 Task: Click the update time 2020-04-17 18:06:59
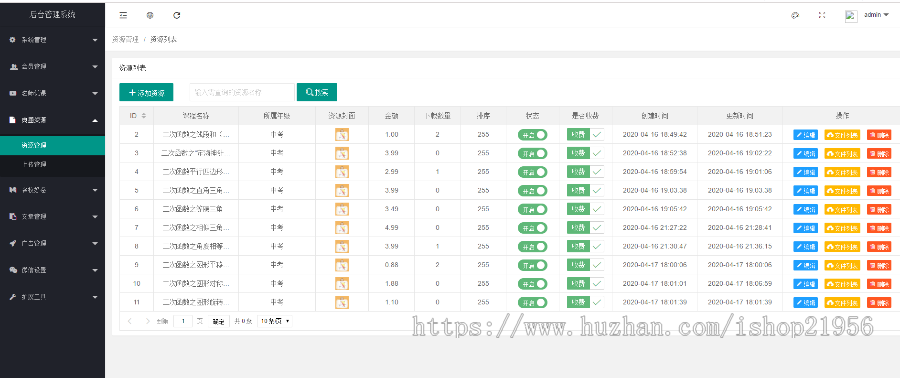pos(739,283)
